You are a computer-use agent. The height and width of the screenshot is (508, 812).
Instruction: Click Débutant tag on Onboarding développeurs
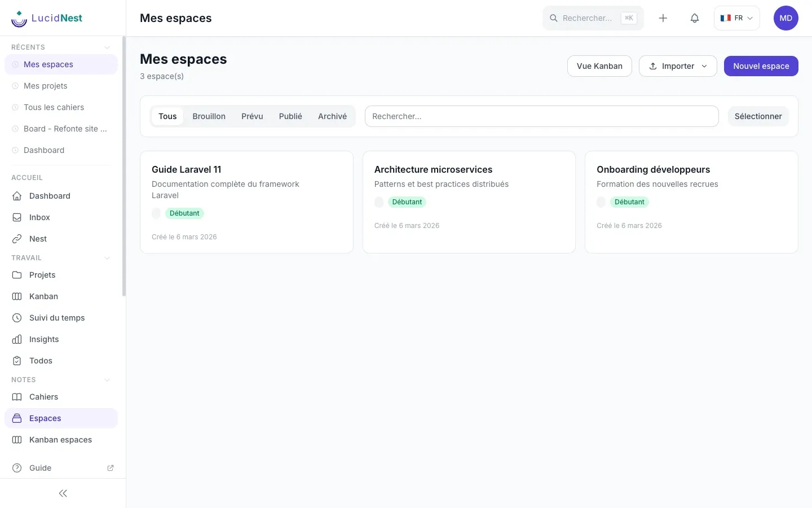click(x=629, y=202)
